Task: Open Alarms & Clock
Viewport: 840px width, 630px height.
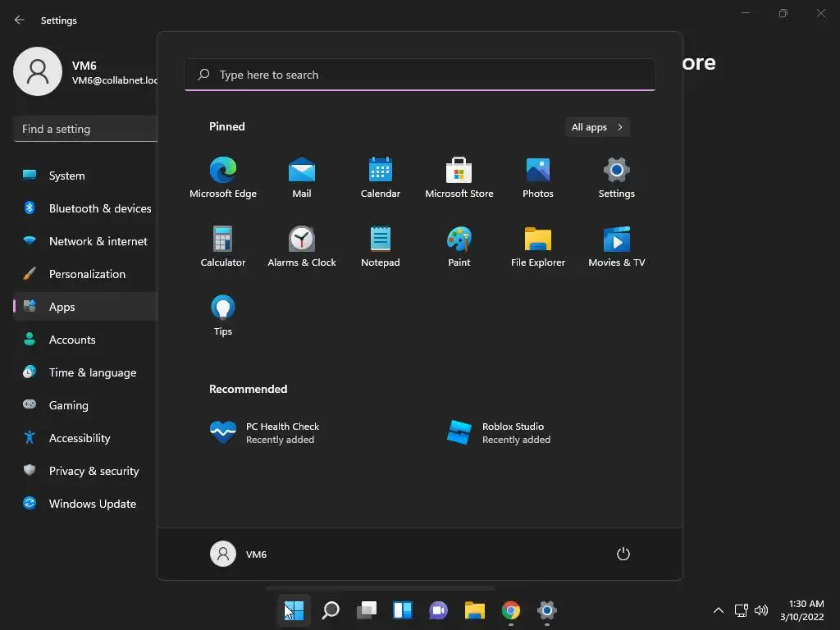Action: [302, 246]
